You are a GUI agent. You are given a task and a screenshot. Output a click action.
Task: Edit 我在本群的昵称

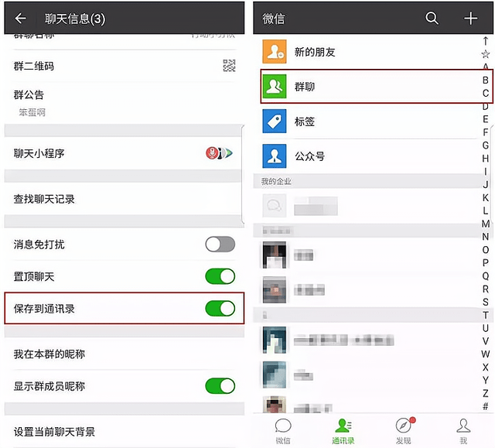pyautogui.click(x=125, y=354)
